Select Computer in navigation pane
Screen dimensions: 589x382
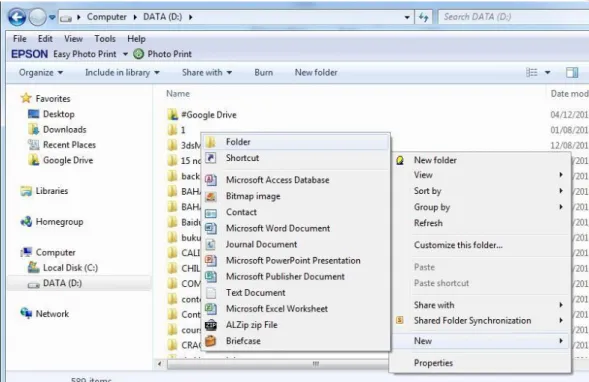[x=48, y=252]
